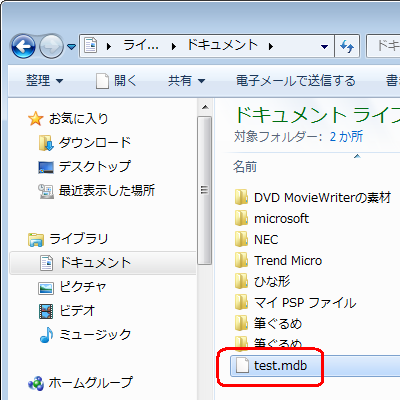400x400 pixels.
Task: Click the 2 か所 folder locations link
Action: coord(346,137)
